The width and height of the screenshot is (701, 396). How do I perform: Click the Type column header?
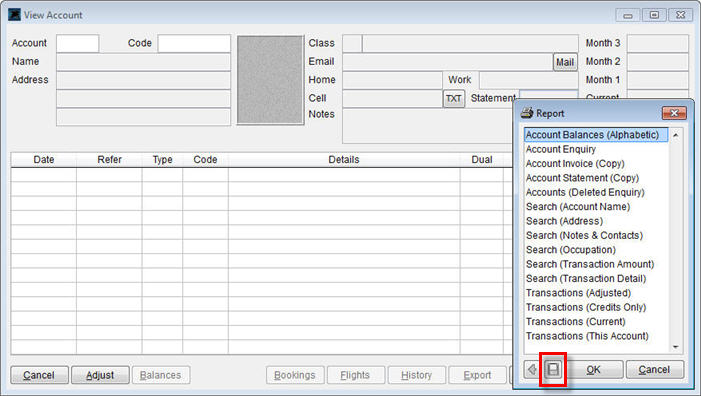(162, 160)
